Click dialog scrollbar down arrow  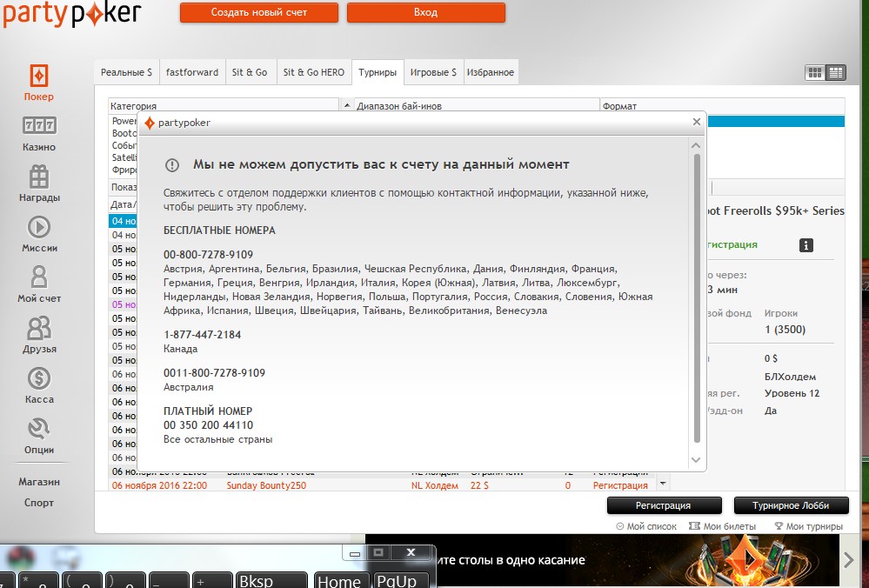click(x=697, y=460)
